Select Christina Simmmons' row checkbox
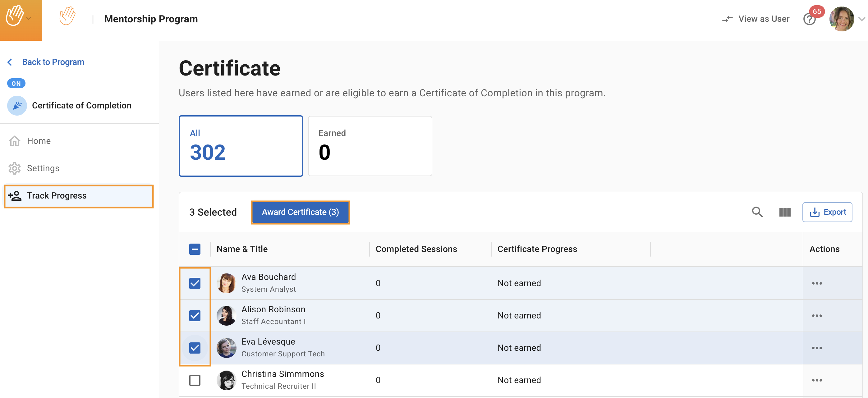The width and height of the screenshot is (868, 398). [x=195, y=380]
